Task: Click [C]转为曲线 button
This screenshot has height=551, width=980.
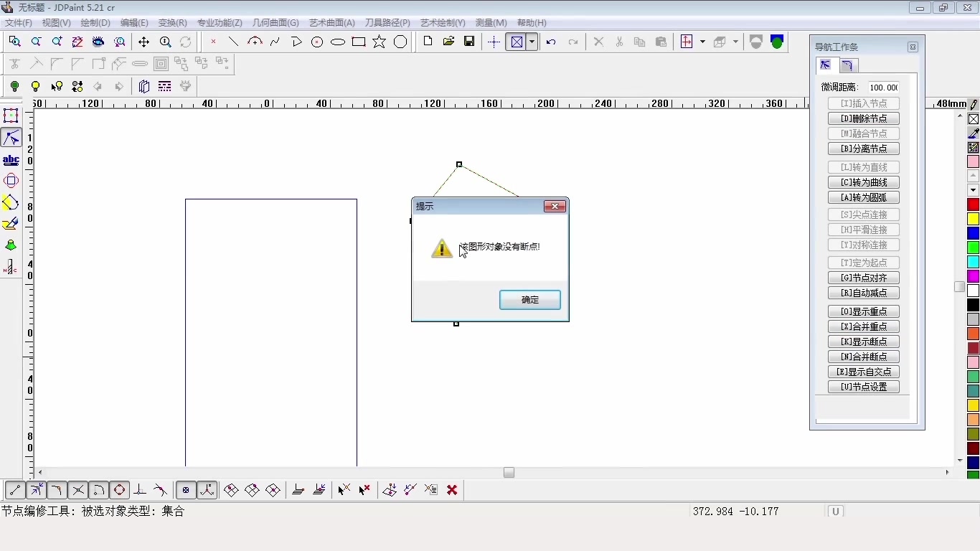Action: 864,182
